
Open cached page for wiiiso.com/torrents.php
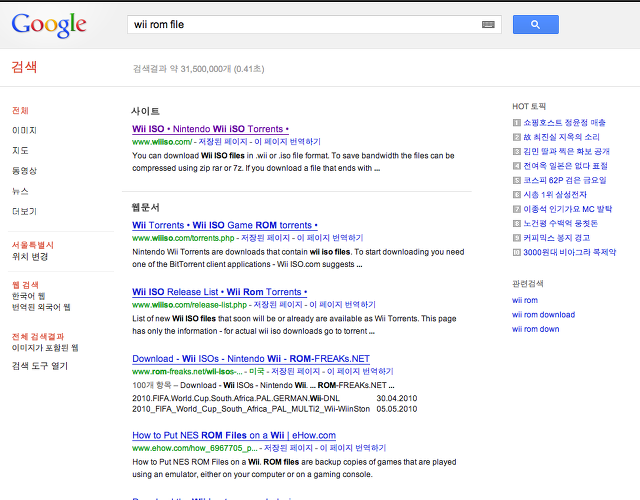pyautogui.click(x=265, y=238)
